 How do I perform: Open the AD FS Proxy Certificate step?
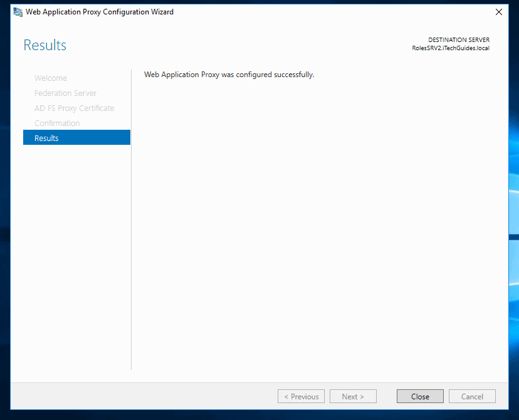click(x=74, y=108)
